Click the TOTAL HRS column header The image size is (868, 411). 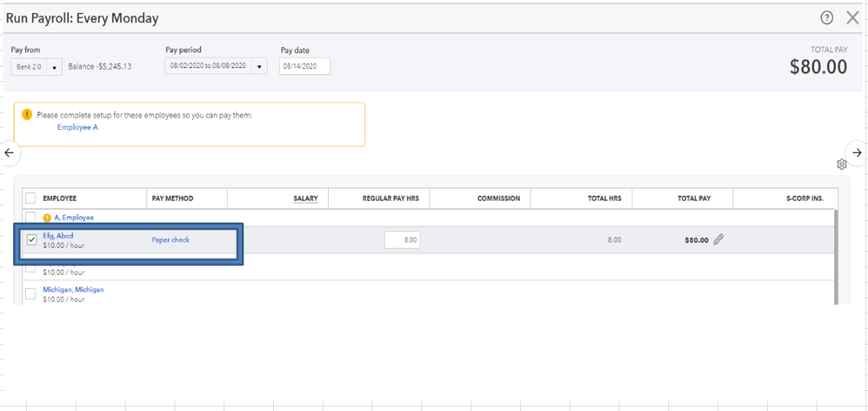pyautogui.click(x=604, y=199)
